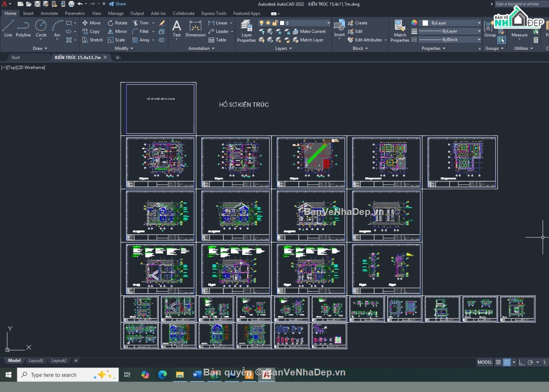The image size is (549, 392).
Task: Switch to the Annotate ribbon tab
Action: (x=49, y=13)
